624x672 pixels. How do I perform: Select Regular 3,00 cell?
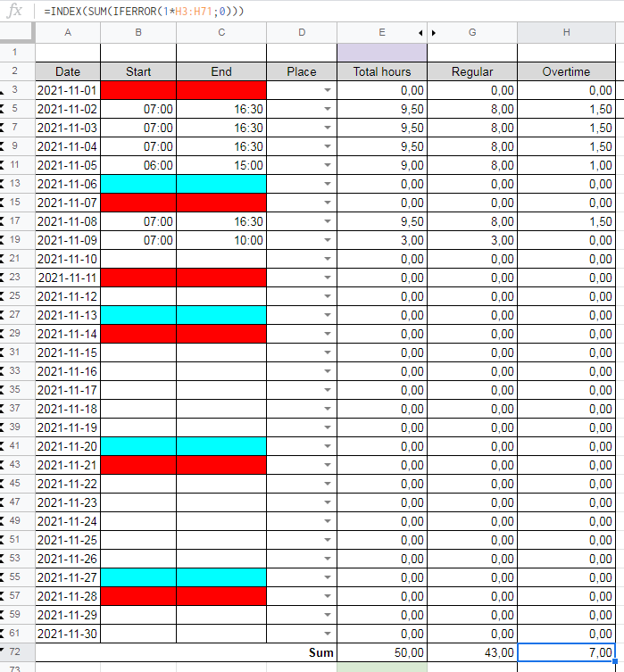click(472, 240)
